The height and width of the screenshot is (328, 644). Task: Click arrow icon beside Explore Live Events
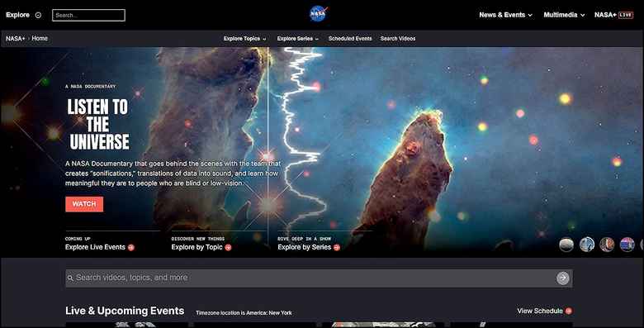pyautogui.click(x=131, y=247)
